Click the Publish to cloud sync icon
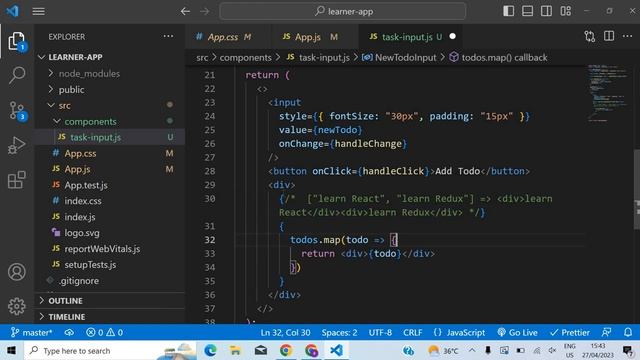Screen dimensions: 640x360 (x=69, y=333)
